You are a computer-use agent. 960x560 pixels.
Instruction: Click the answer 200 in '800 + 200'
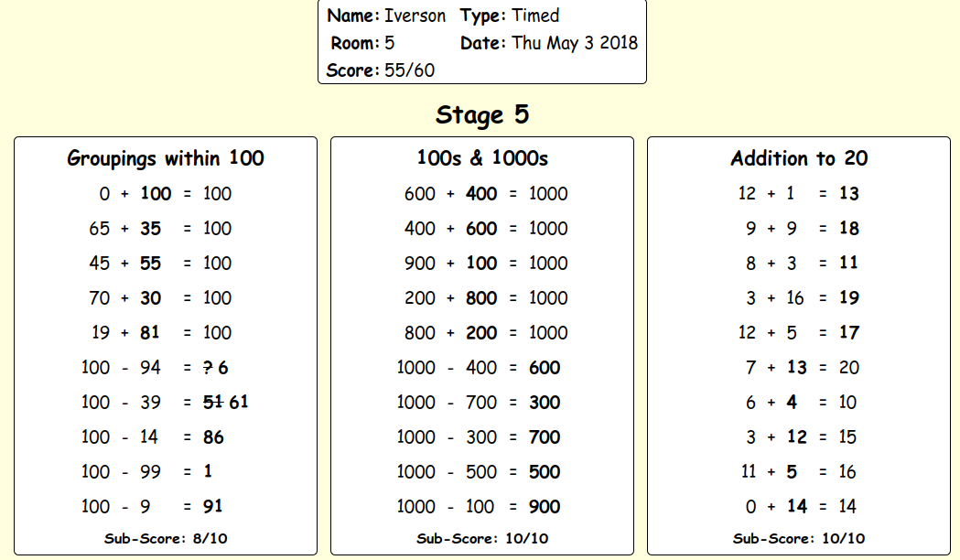click(481, 333)
